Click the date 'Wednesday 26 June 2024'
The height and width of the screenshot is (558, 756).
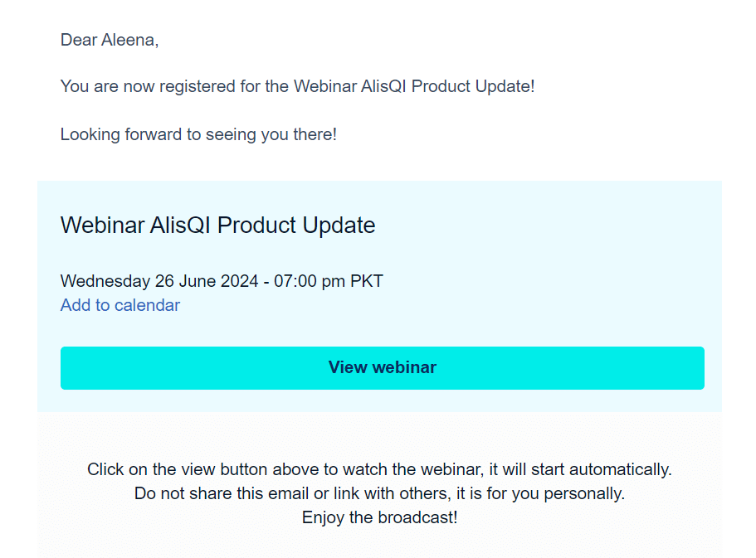click(159, 281)
